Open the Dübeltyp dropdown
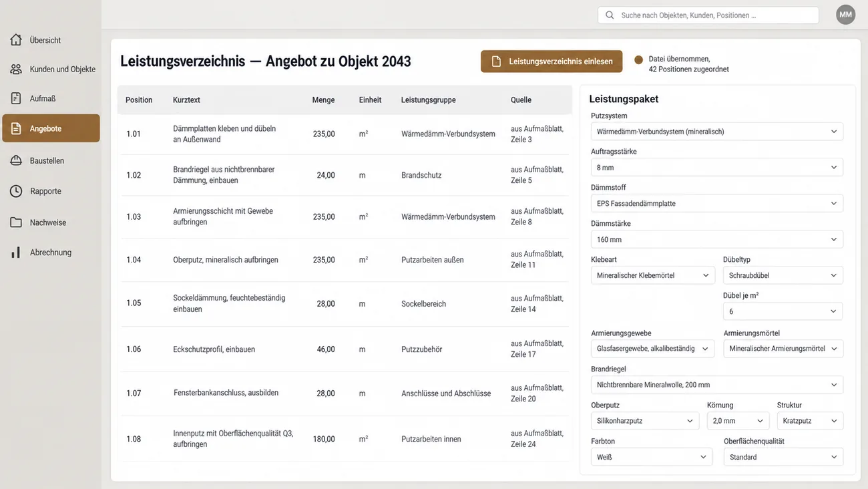 tap(783, 275)
